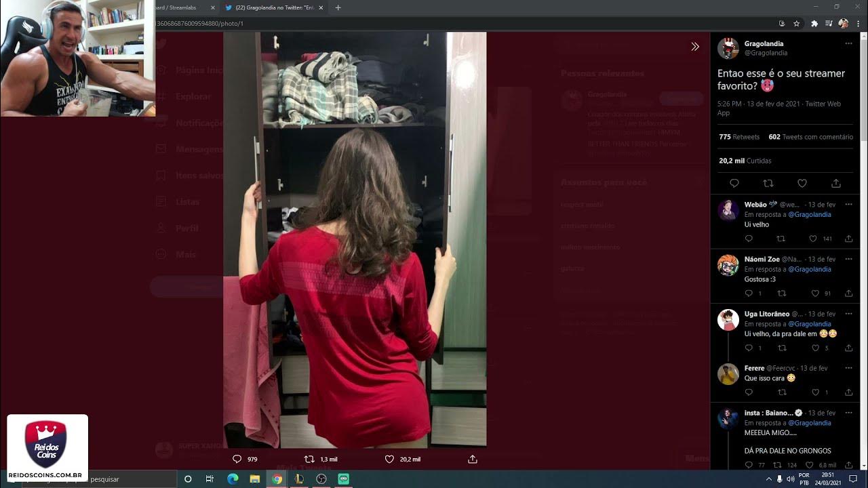Open Chrome media control icon
868x488 pixels.
pos(829,23)
